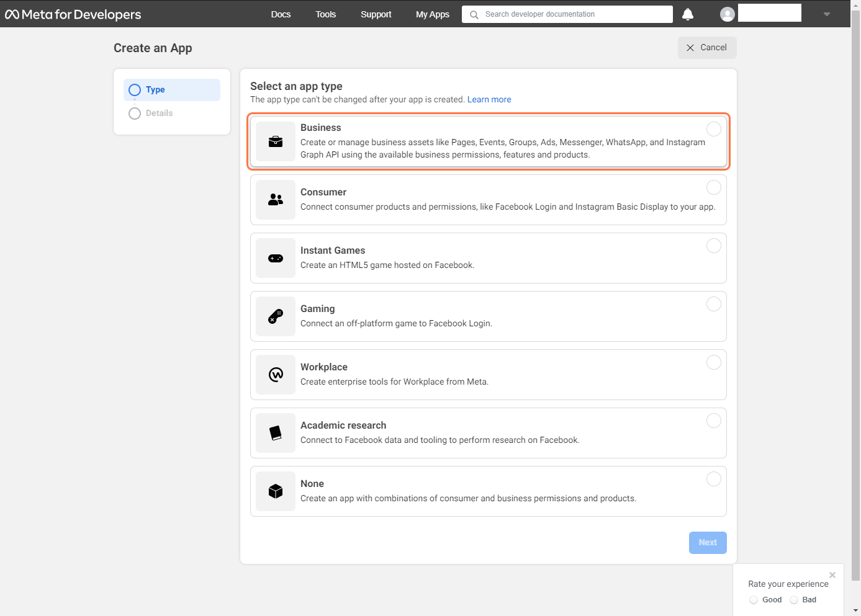Open the notifications bell
Viewport: 861px width, 616px height.
point(688,14)
